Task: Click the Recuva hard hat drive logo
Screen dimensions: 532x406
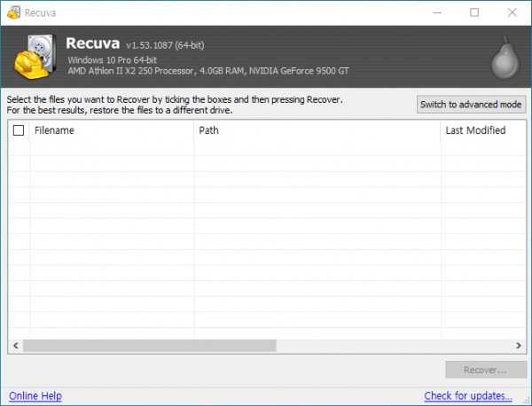Action: (35, 57)
